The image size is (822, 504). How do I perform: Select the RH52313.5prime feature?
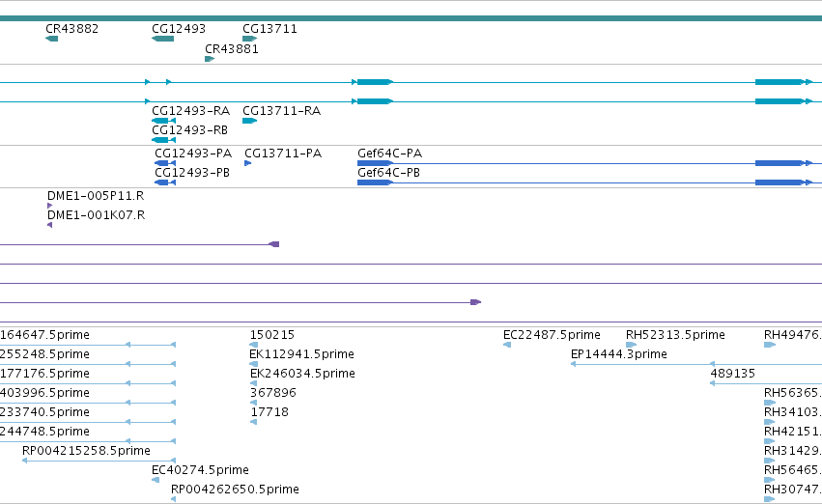[631, 345]
